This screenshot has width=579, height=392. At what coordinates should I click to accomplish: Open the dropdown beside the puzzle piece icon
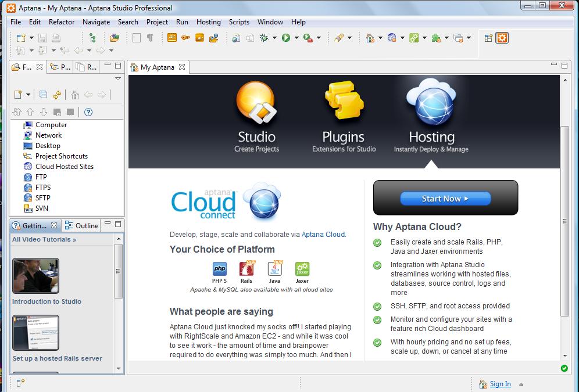pyautogui.click(x=447, y=38)
